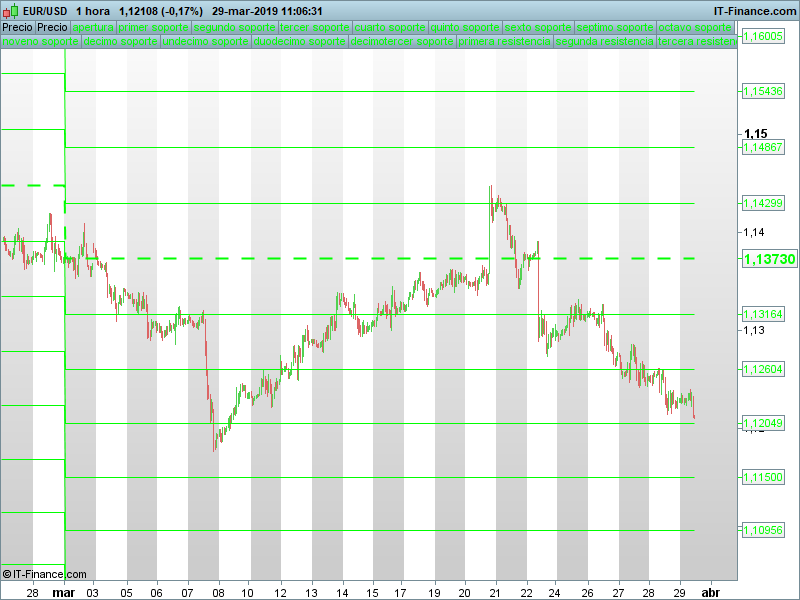The image size is (800, 600).
Task: Click the 'mar' month marker on time axis
Action: click(63, 592)
